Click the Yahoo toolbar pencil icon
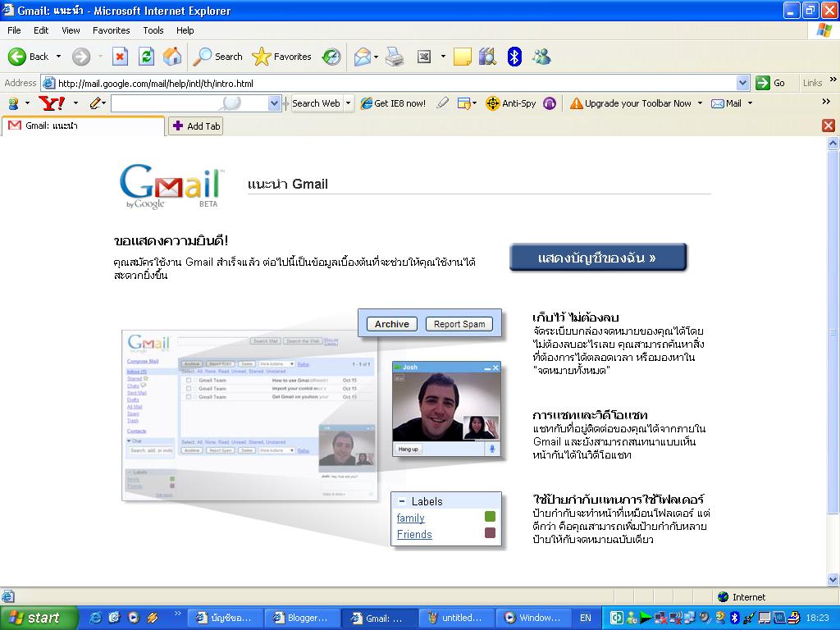 (x=95, y=103)
